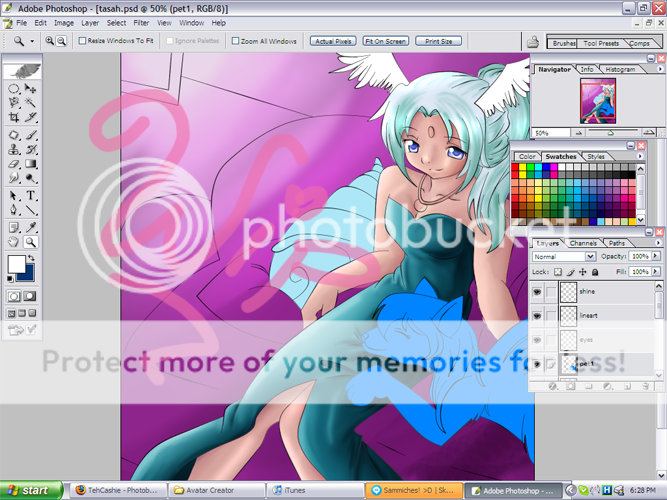Viewport: 667px width, 500px height.
Task: Expand the layer Opacity slider arrow
Action: click(658, 257)
